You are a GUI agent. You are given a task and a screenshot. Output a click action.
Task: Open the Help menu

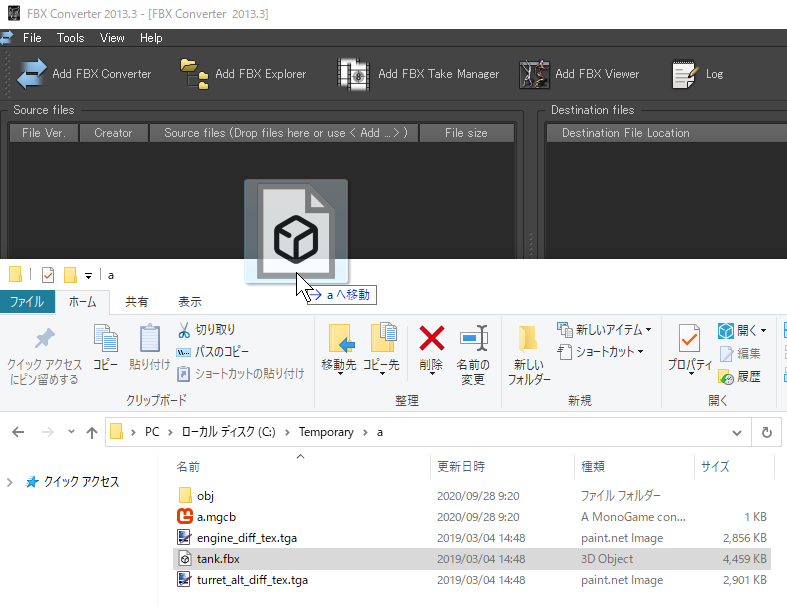click(x=151, y=38)
